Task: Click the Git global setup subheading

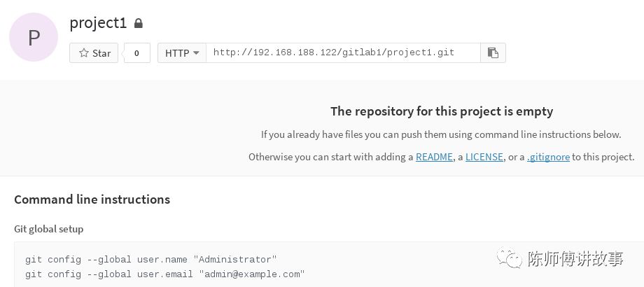Action: [x=48, y=229]
